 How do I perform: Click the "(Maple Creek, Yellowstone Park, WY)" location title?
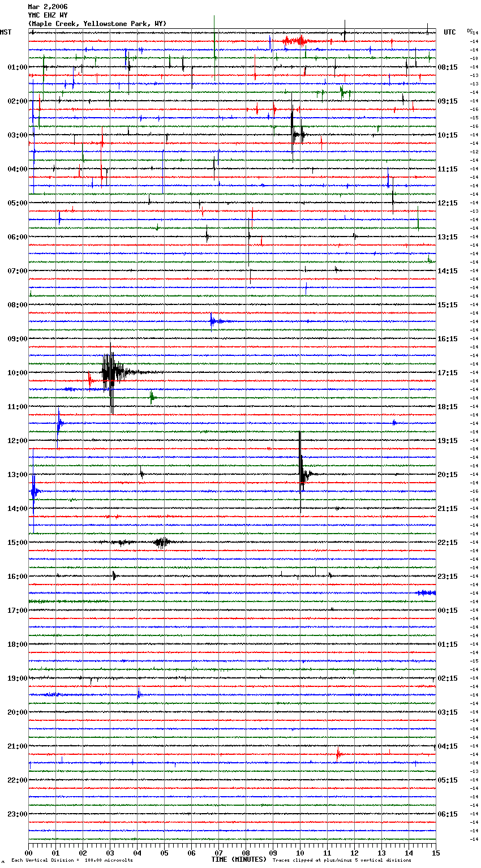pos(97,24)
